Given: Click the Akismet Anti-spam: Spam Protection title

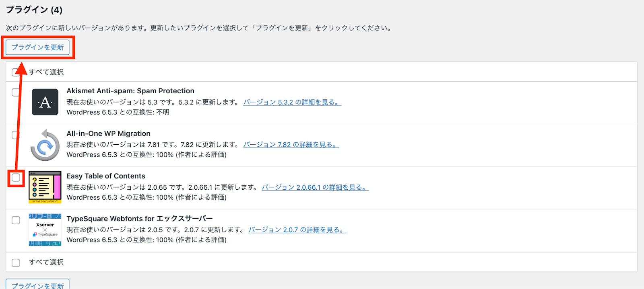Looking at the screenshot, I should [130, 91].
